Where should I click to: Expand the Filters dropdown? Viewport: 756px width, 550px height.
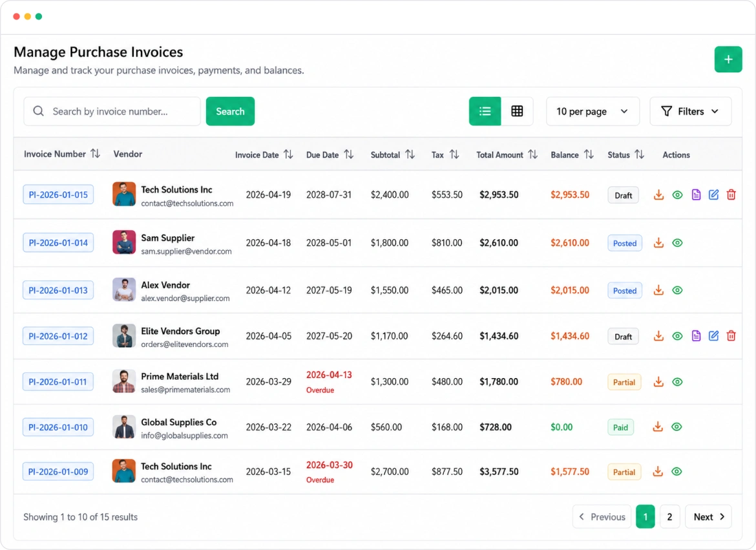click(691, 111)
